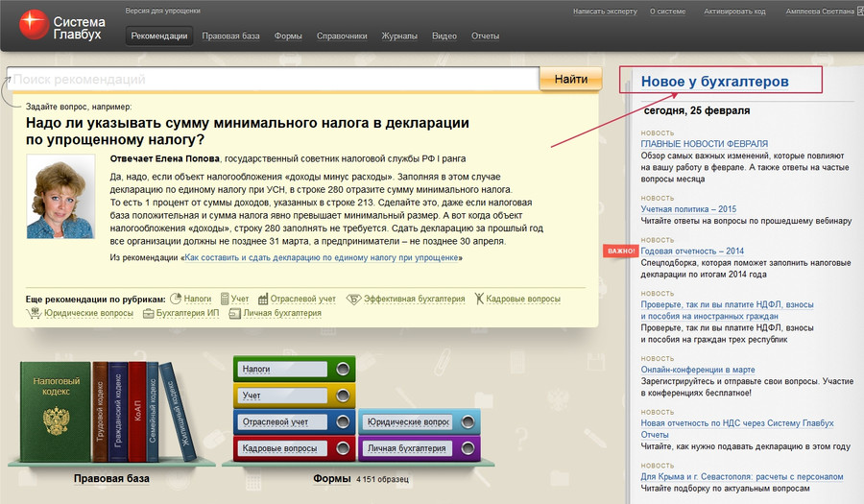Open the О системе link
This screenshot has width=864, height=504.
click(668, 11)
